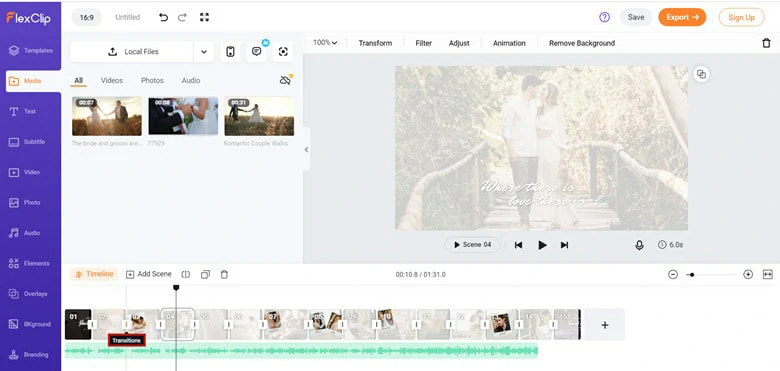This screenshot has width=780, height=371.
Task: Click the undo arrow
Action: click(163, 17)
